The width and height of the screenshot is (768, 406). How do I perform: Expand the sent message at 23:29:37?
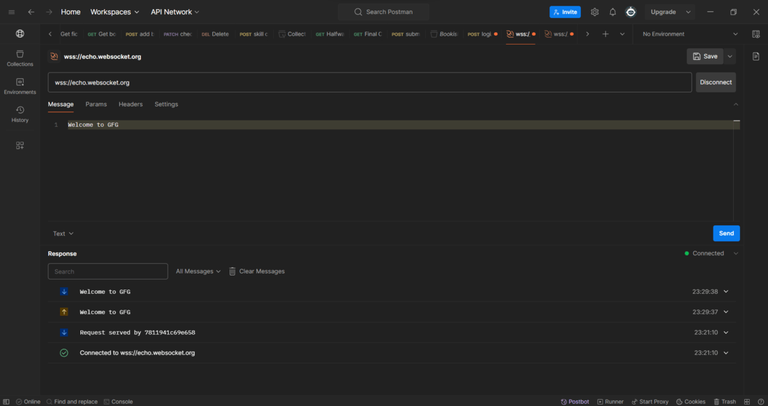click(726, 311)
